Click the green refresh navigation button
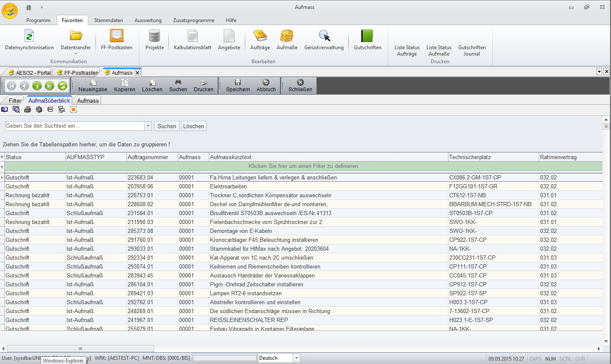This screenshot has height=364, width=611. (x=62, y=86)
